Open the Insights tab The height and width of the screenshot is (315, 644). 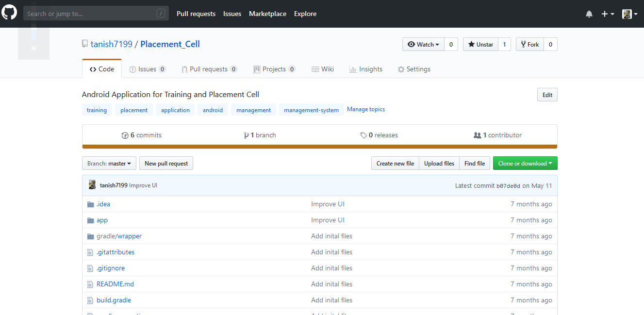(366, 69)
